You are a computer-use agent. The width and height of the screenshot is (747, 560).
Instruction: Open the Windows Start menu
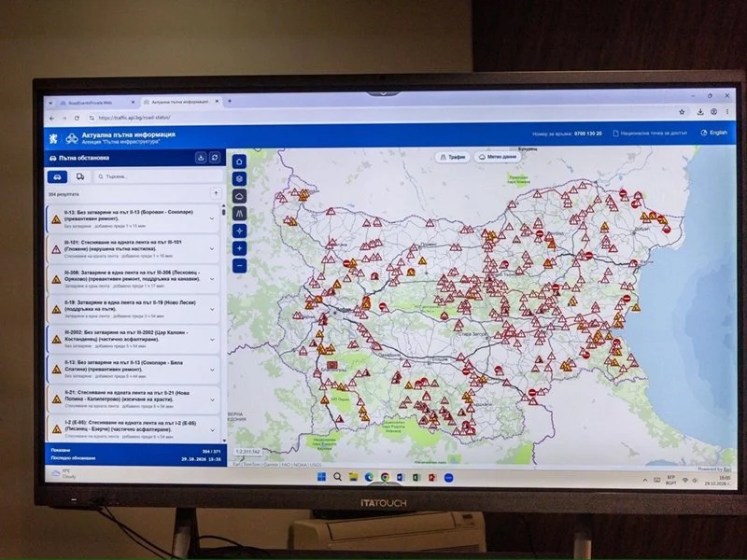click(321, 477)
